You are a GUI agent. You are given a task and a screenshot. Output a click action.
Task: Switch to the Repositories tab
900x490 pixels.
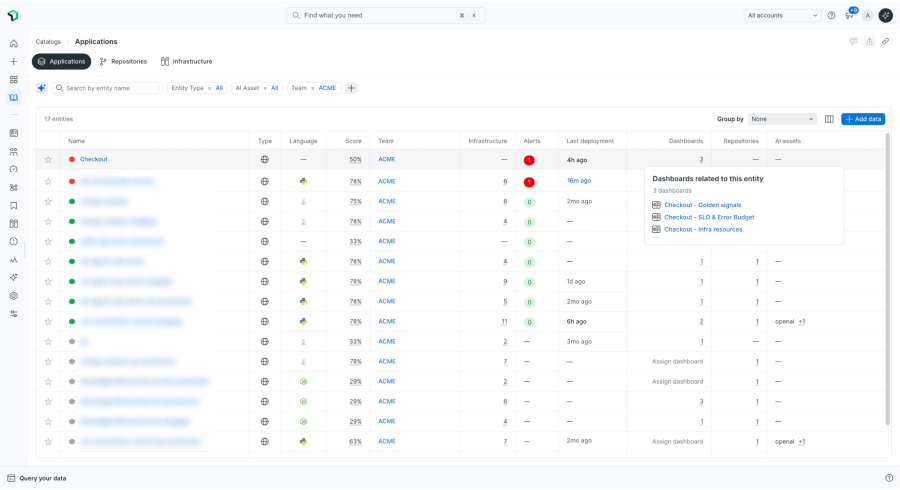tap(123, 61)
